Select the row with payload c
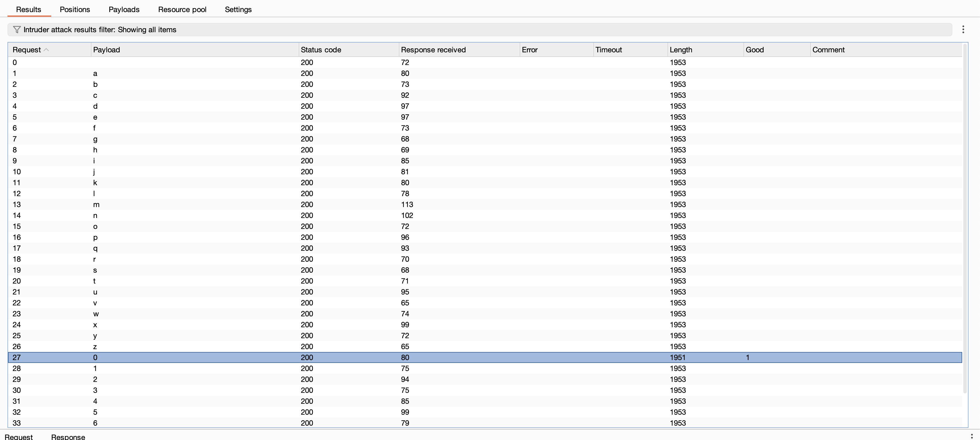The height and width of the screenshot is (440, 980). click(x=485, y=95)
